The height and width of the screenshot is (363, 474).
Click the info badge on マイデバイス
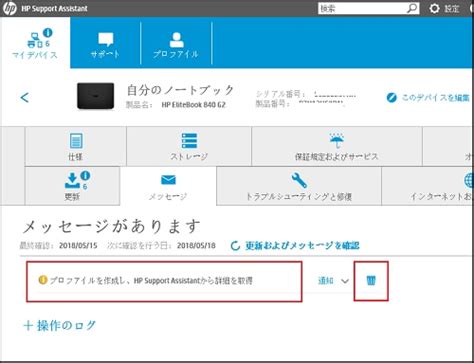point(48,32)
